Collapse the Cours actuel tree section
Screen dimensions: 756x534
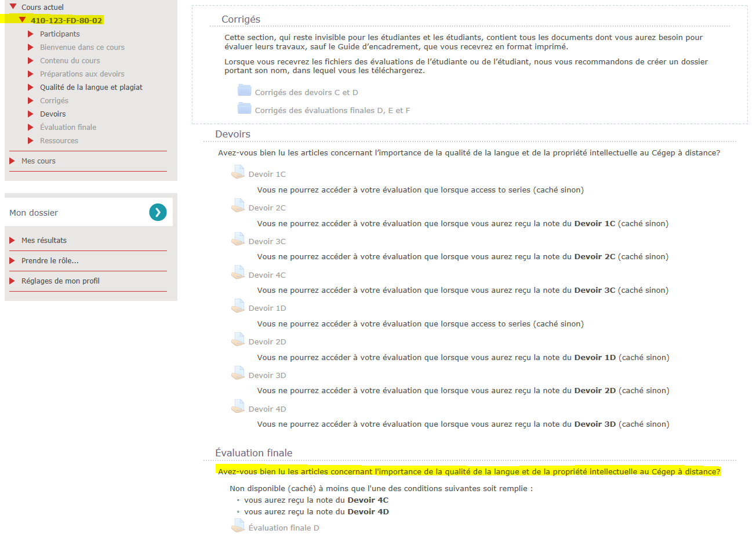(x=13, y=7)
